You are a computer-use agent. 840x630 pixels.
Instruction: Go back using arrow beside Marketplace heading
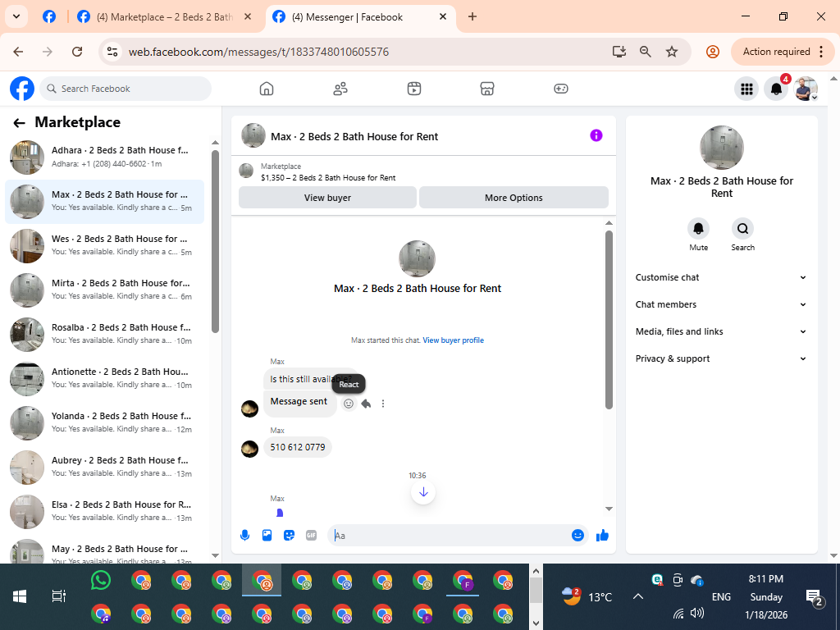[20, 123]
